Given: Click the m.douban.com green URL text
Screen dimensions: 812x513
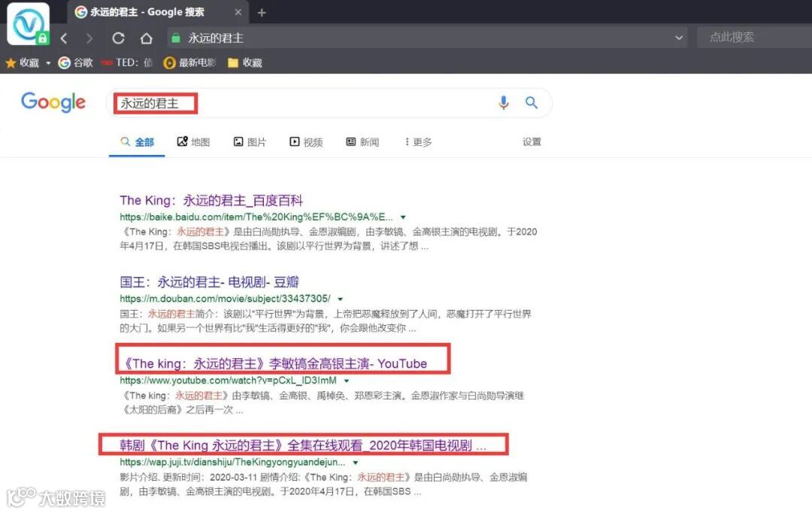Looking at the screenshot, I should (226, 299).
